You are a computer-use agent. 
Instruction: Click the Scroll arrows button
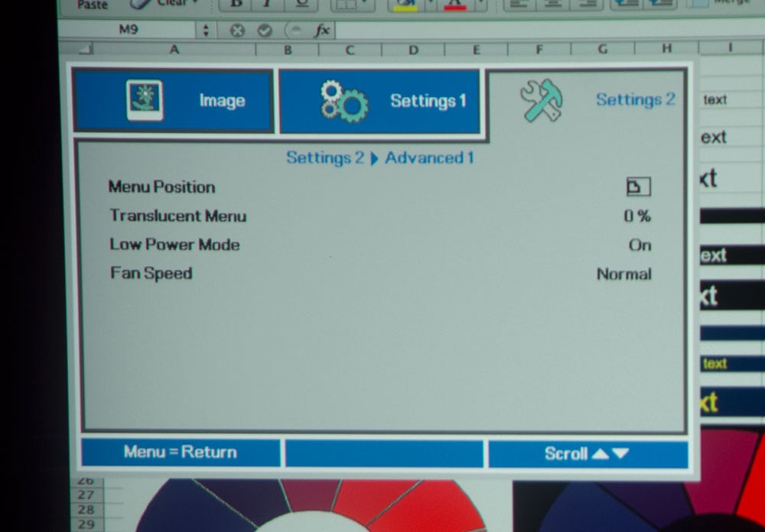pos(588,454)
